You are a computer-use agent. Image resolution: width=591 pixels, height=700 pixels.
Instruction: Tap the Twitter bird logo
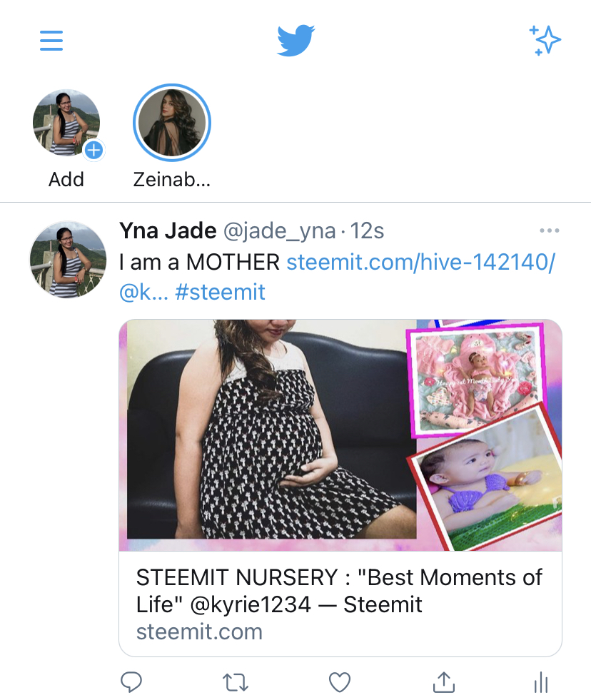[x=295, y=41]
